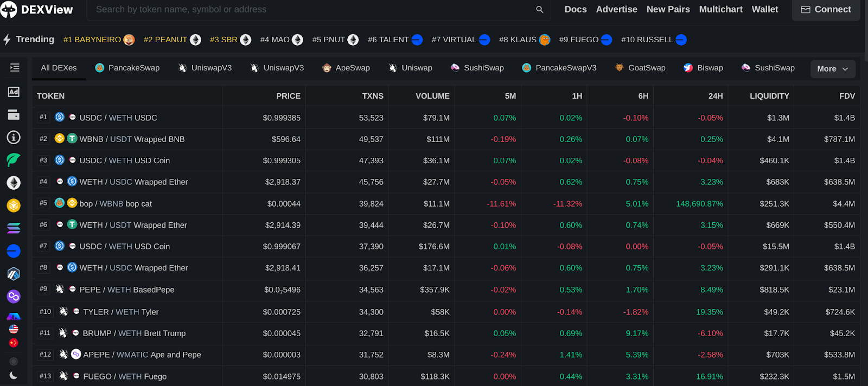Sort by the 5M column header
This screenshot has height=386, width=868.
coord(510,96)
